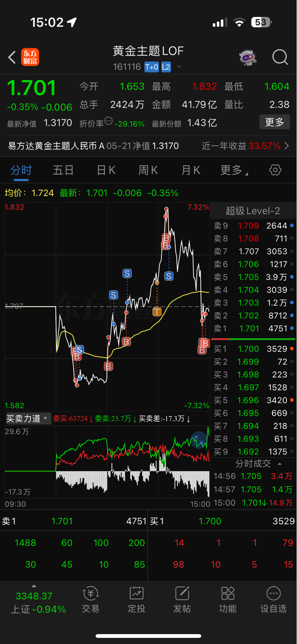Tap the bottom 卖1 4751 summary row
This screenshot has height=644, width=297.
74,521
